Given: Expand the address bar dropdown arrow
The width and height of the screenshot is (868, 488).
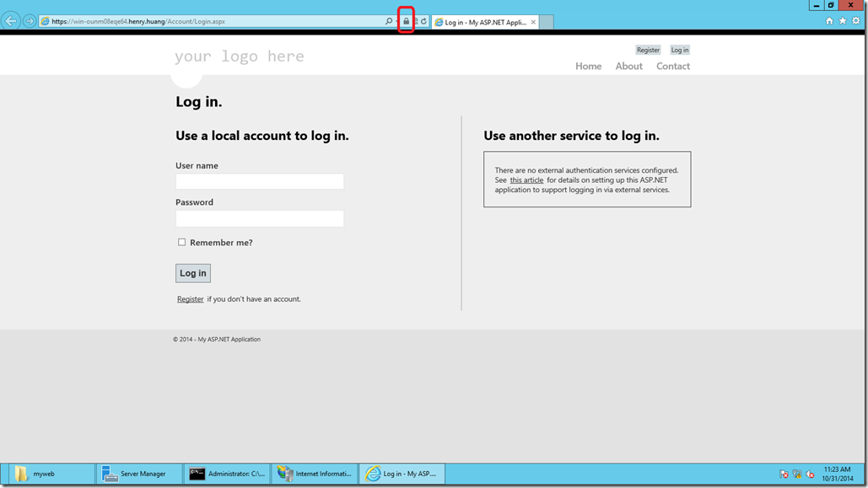Looking at the screenshot, I should click(397, 22).
